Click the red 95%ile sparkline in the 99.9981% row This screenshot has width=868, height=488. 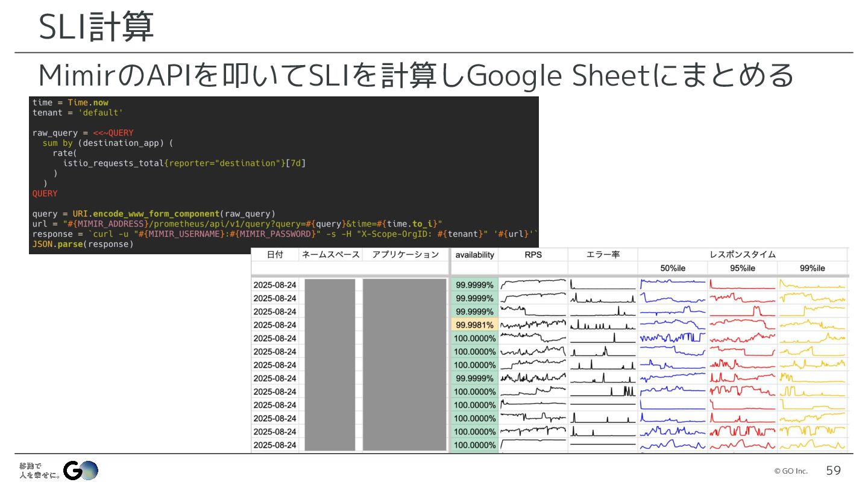click(x=743, y=325)
